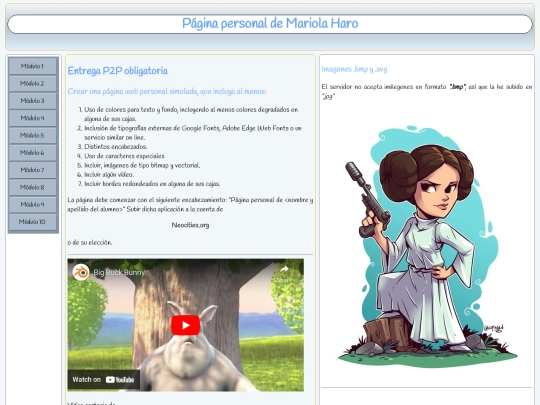
Task: Open the Módulo 6 entry
Action: 33,153
